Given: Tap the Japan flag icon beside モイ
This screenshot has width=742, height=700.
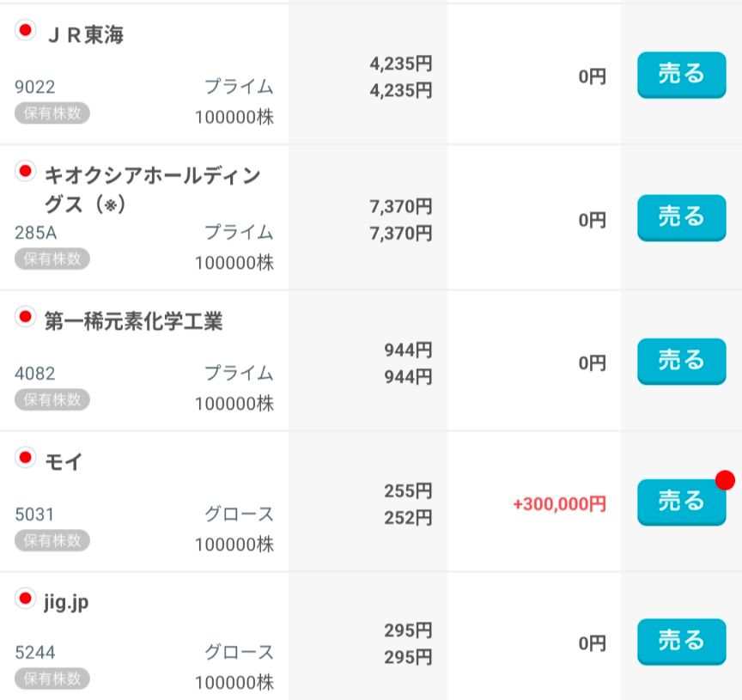Looking at the screenshot, I should coord(26,459).
